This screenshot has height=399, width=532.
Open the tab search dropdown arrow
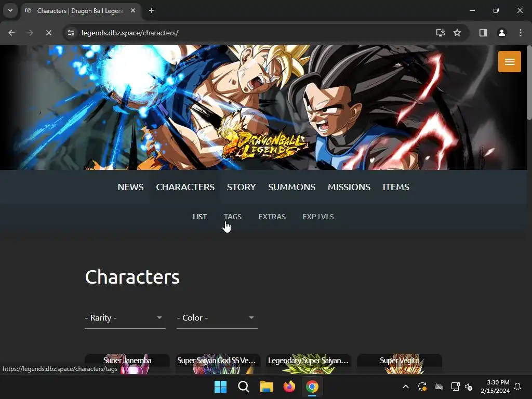(10, 10)
